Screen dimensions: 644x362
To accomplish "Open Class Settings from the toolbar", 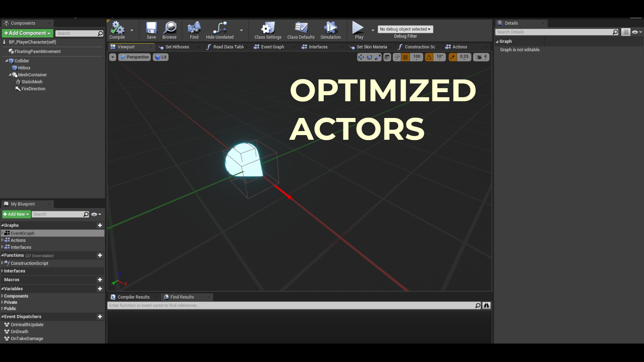I will click(268, 28).
